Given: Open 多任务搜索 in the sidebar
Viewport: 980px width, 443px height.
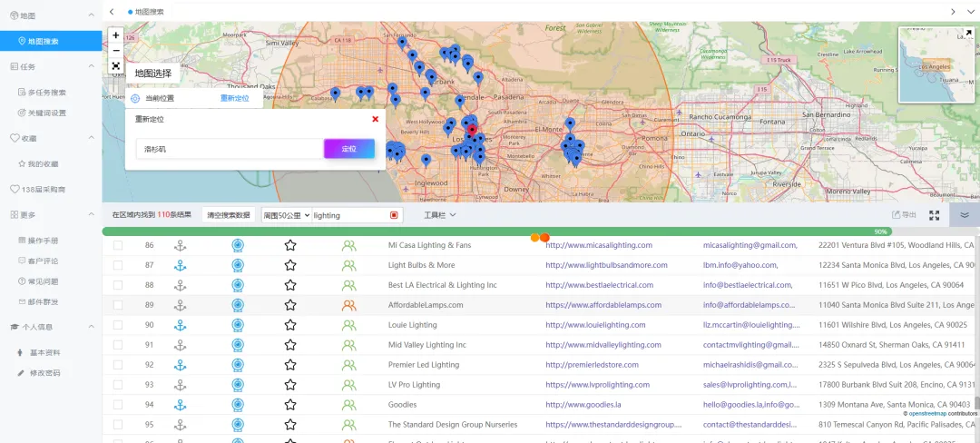Looking at the screenshot, I should [46, 92].
